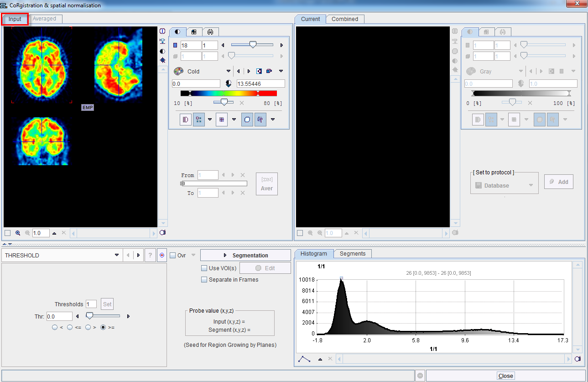The image size is (588, 382).
Task: Increase slice with right arrow
Action: point(281,45)
